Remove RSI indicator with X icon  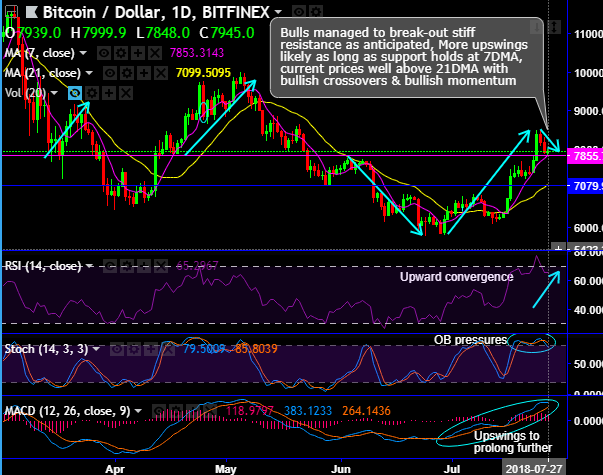[x=161, y=266]
